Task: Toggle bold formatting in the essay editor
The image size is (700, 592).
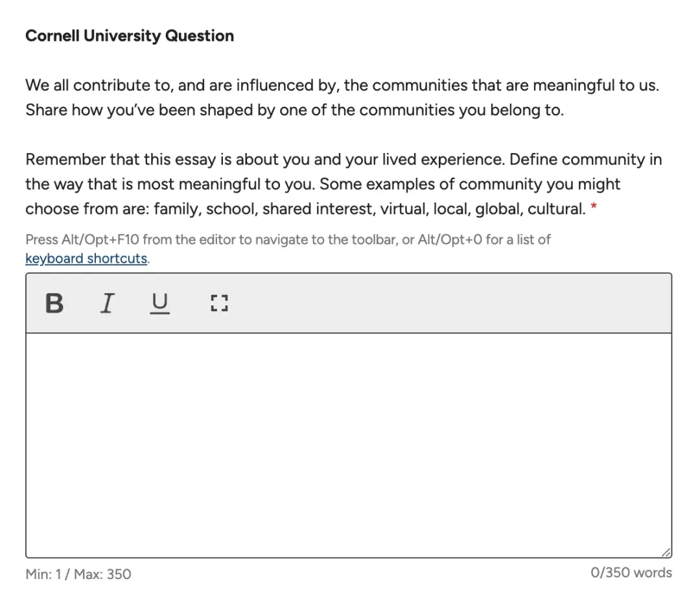Action: pos(54,303)
